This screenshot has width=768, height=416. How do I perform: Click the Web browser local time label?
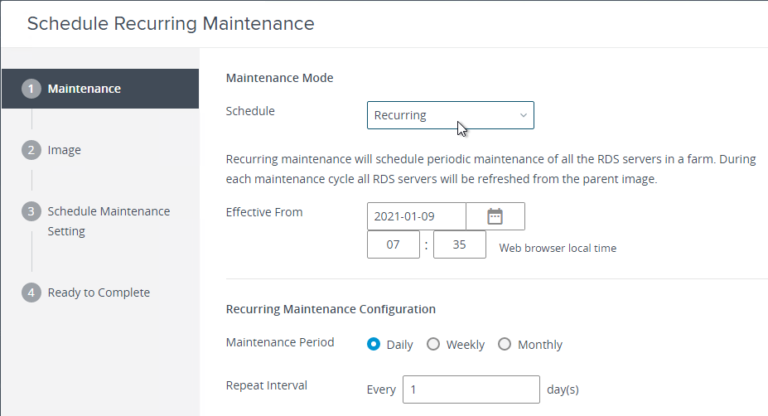pos(557,248)
